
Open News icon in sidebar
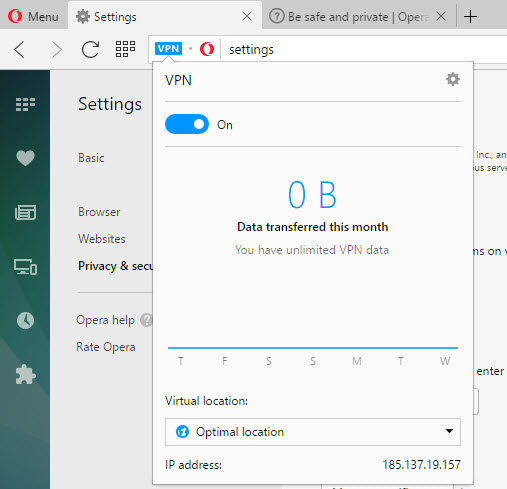[x=25, y=213]
